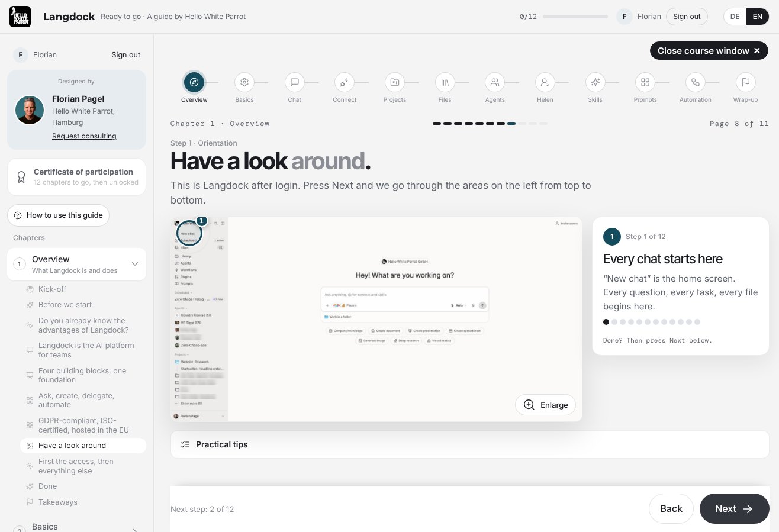Viewport: 779px width, 532px height.
Task: Open How to use this guide
Action: point(58,215)
